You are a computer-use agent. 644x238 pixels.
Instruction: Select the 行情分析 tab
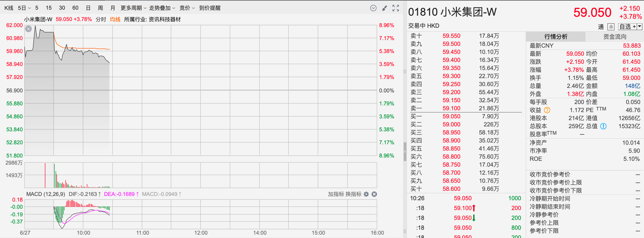(x=556, y=37)
